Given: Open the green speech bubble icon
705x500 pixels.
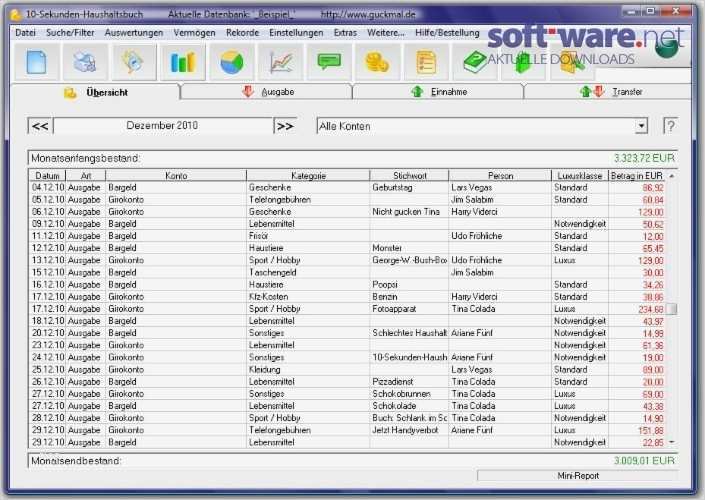Looking at the screenshot, I should [x=329, y=62].
